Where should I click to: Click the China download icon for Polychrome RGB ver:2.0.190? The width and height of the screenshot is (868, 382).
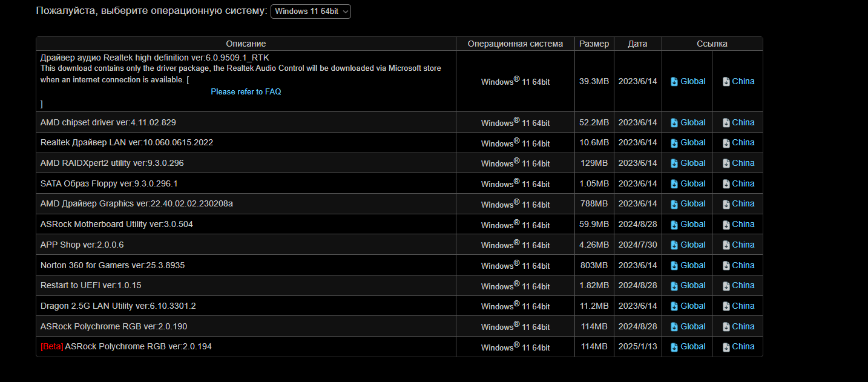tap(726, 327)
